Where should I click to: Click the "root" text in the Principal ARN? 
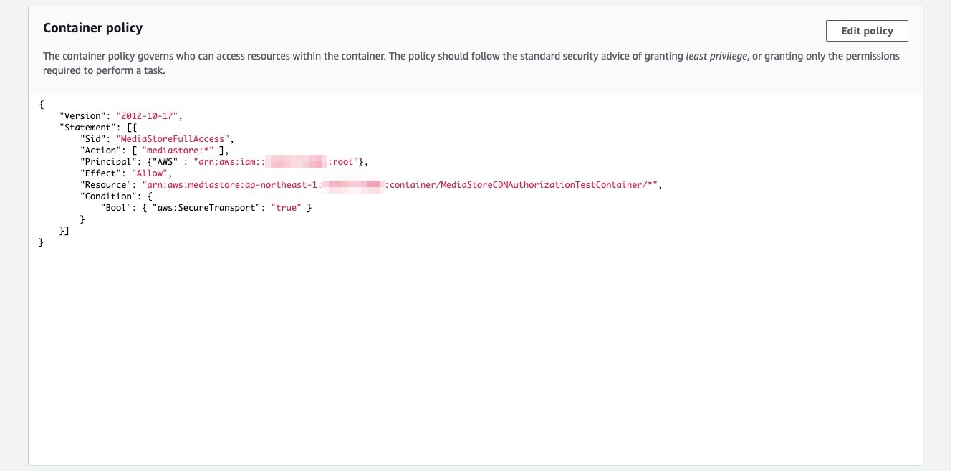(x=345, y=161)
